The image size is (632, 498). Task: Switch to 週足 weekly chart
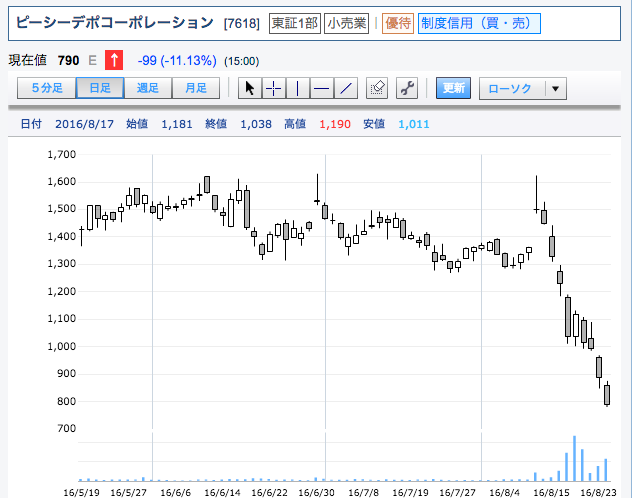148,88
